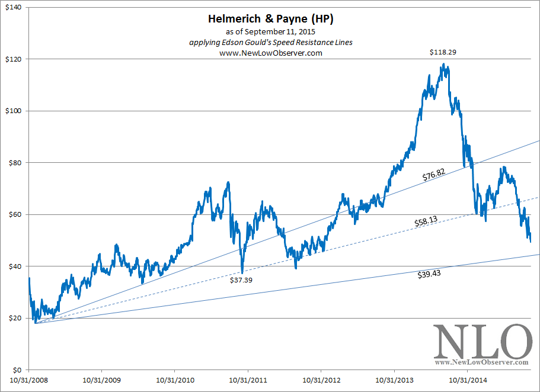Click the 10/31/2012 x-axis date
This screenshot has width=540, height=392.
coord(321,380)
